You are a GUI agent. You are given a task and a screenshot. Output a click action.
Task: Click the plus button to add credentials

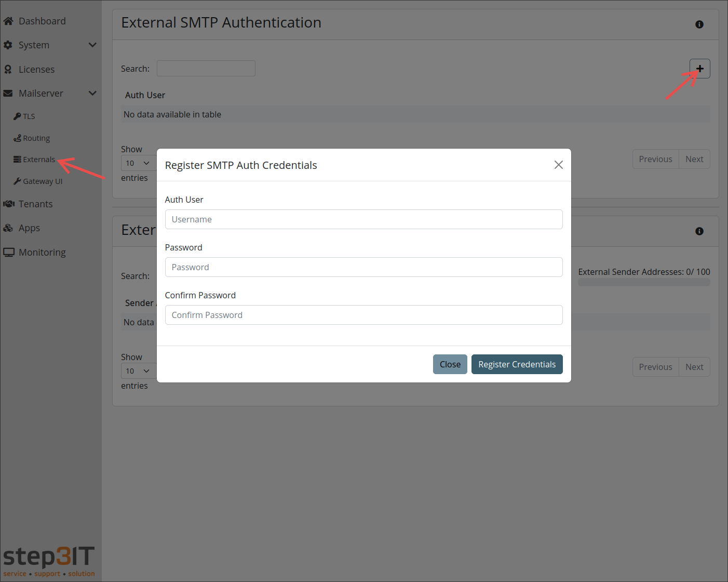click(x=699, y=68)
